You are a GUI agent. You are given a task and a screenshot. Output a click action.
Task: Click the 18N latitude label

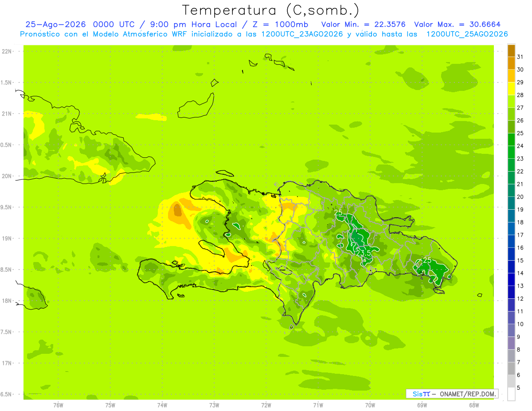7,301
